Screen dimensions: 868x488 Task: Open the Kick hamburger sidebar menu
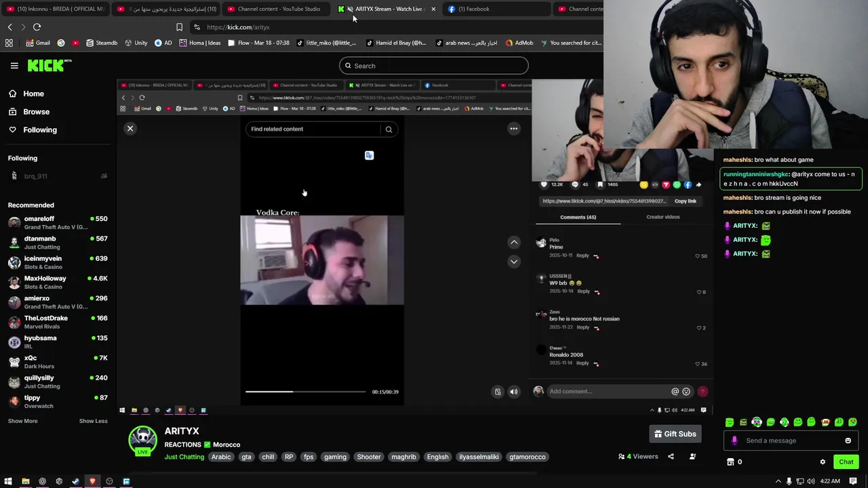click(x=14, y=66)
